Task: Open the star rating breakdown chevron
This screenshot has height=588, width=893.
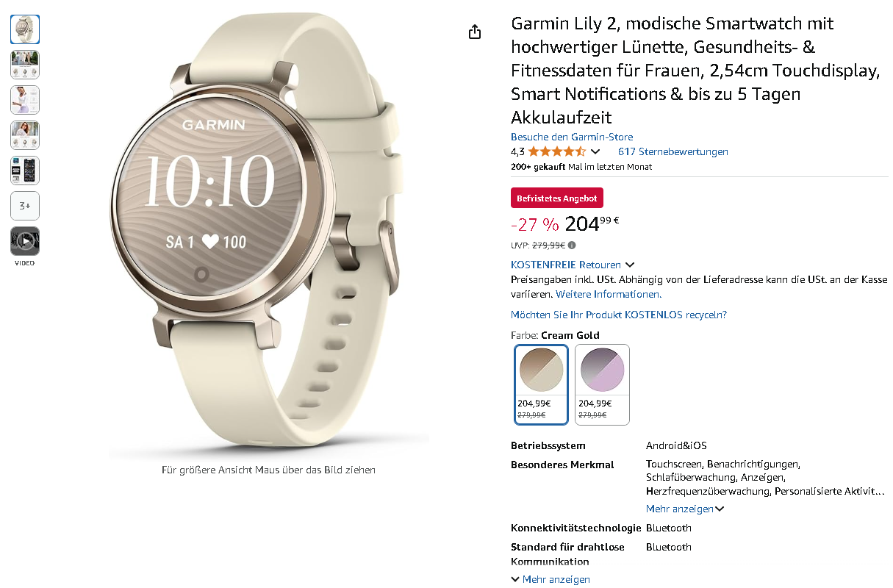Action: click(x=595, y=151)
